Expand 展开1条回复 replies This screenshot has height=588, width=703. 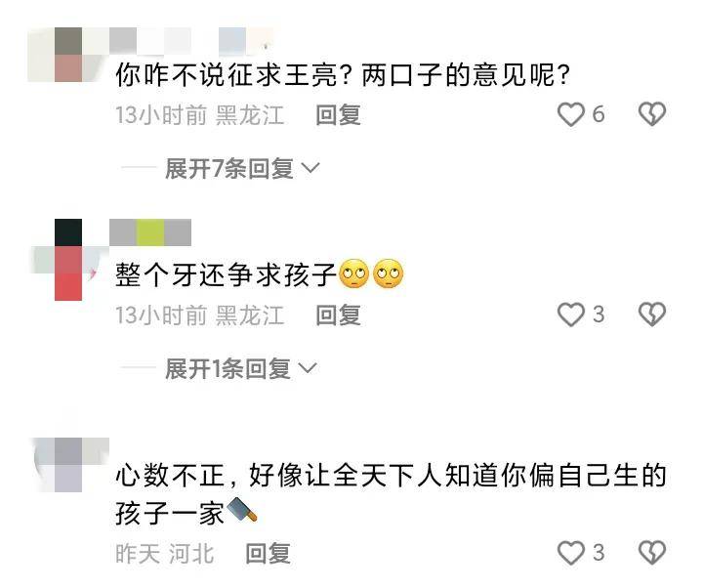click(241, 368)
